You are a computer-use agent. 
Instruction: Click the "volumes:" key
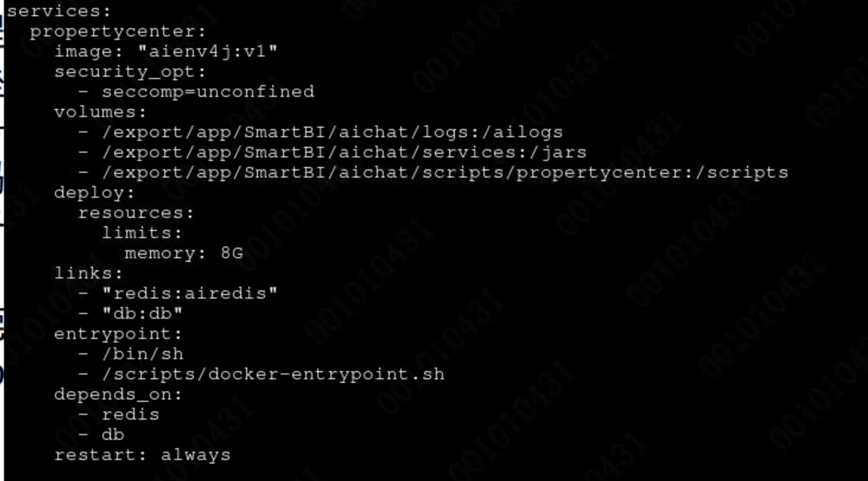(100, 112)
